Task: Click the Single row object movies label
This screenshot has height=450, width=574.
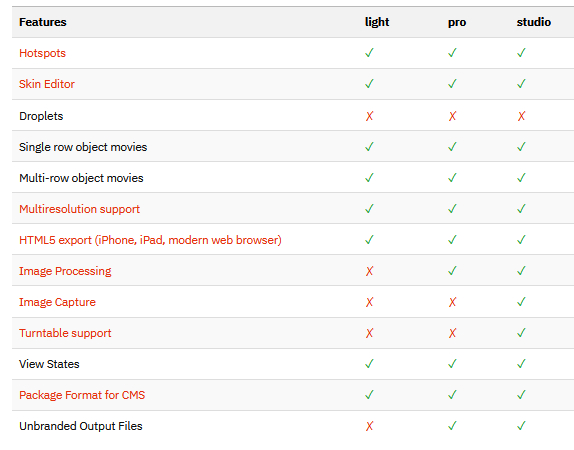Action: click(83, 147)
